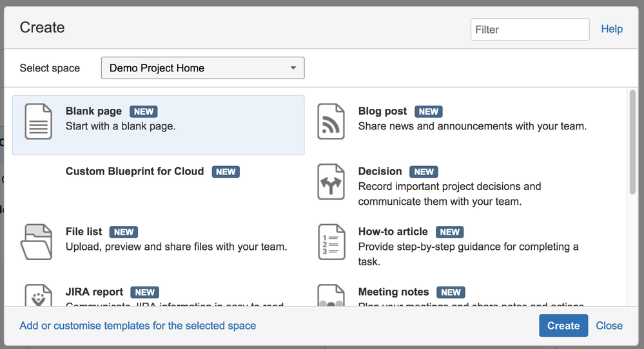Select Custom Blueprint for Cloud template
Viewport: 644px width, 349px height.
135,171
